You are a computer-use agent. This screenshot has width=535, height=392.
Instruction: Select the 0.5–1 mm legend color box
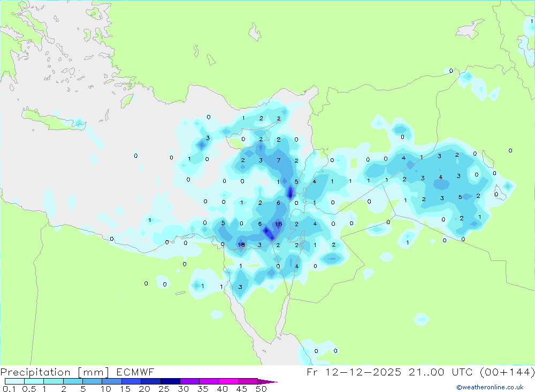click(x=34, y=381)
